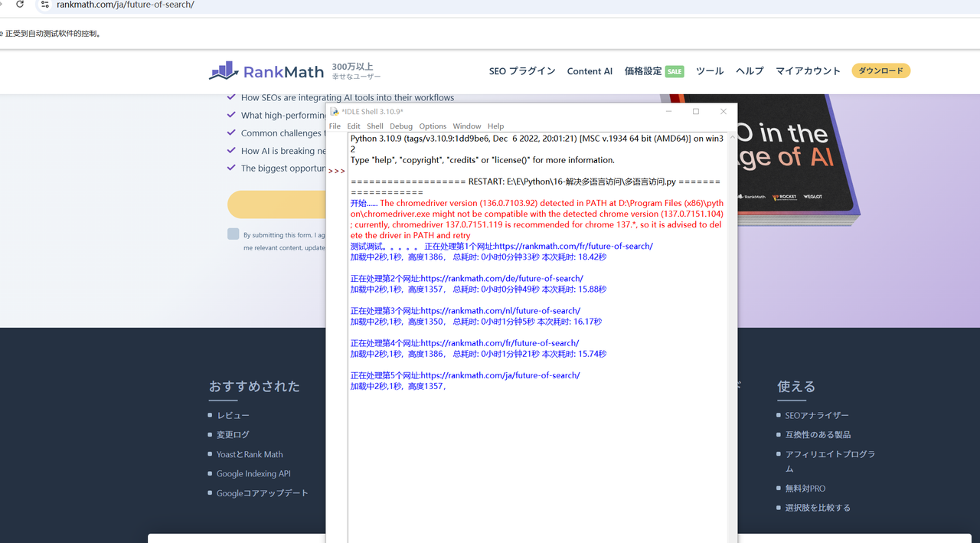Open the Window menu in IDLE Shell

[x=466, y=126]
